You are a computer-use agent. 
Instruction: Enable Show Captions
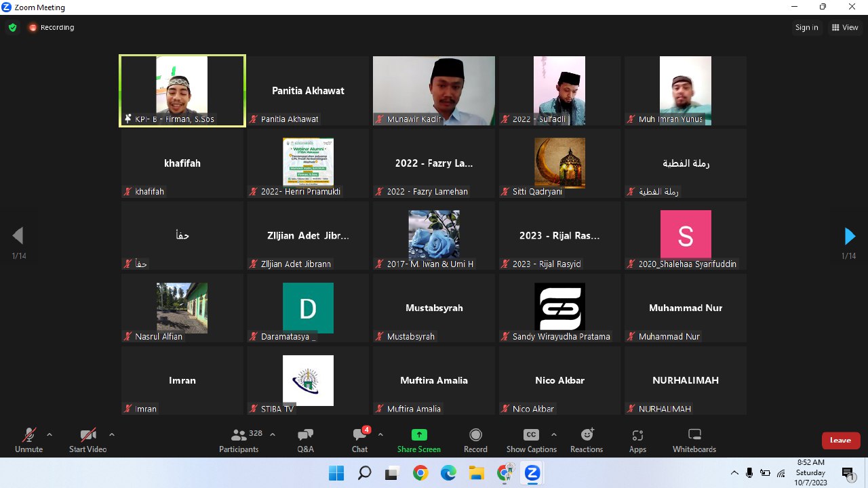pos(531,439)
